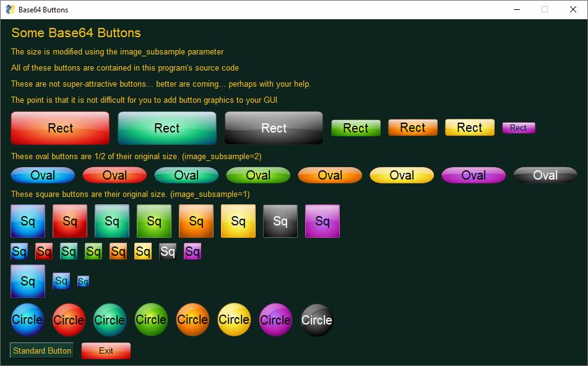Click the large black Sq button
Screen dimensions: 588x366
coord(280,221)
